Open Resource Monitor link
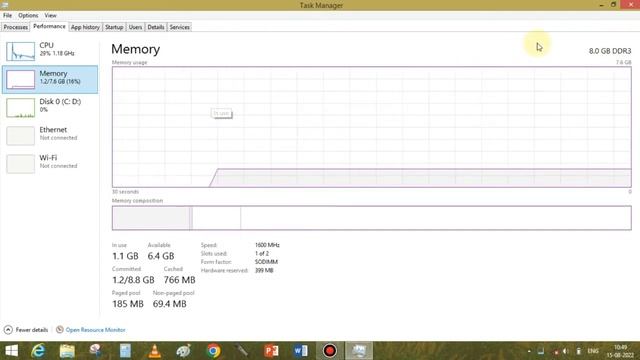Image resolution: width=640 pixels, height=360 pixels. click(95, 329)
